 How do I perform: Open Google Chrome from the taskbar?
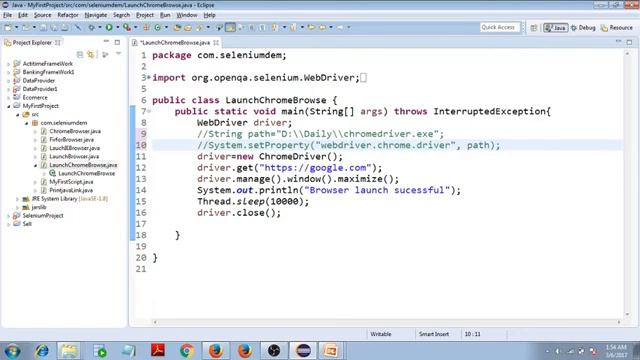pos(187,351)
